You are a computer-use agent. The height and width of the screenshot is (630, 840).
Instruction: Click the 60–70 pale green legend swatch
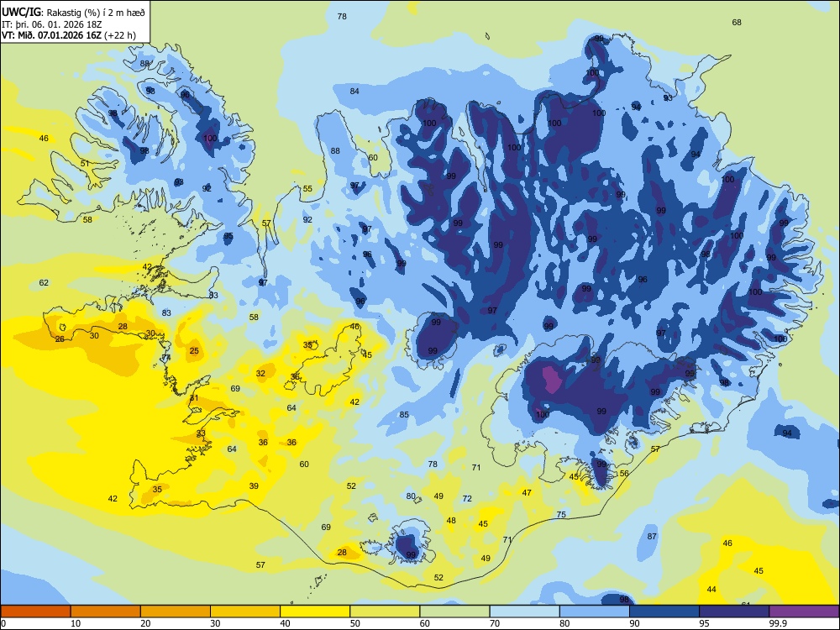(454, 612)
